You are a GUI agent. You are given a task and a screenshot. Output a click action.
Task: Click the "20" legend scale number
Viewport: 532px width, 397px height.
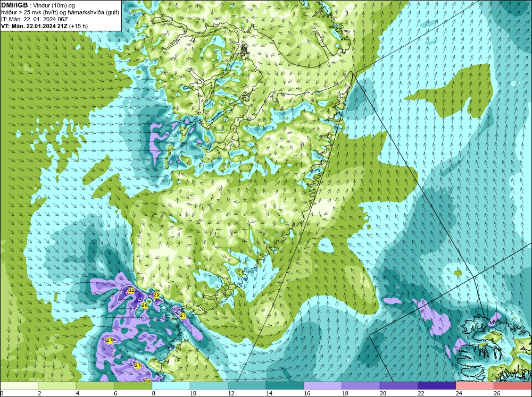coord(383,393)
